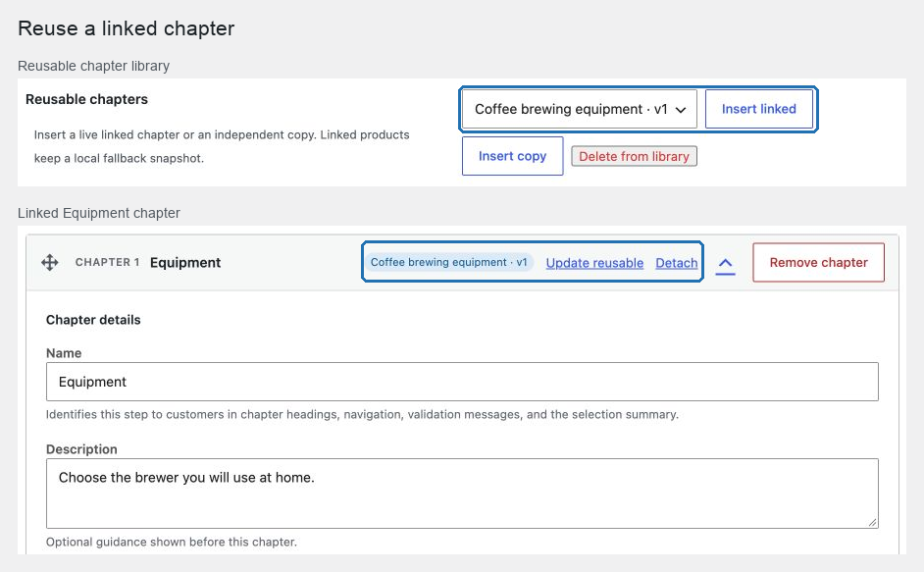
Task: Detach the linked chapter
Action: click(677, 263)
